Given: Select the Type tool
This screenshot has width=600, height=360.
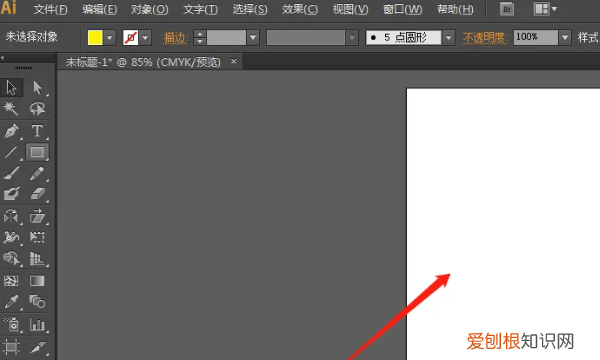Looking at the screenshot, I should click(x=37, y=131).
